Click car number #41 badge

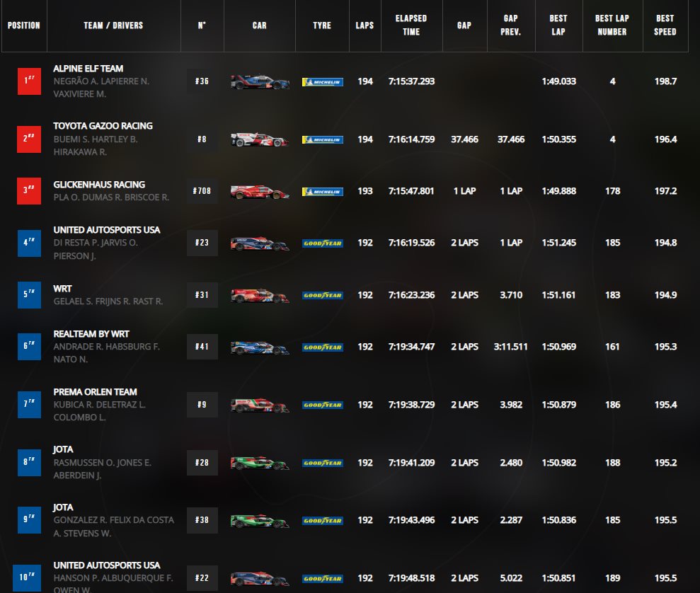[x=202, y=347]
